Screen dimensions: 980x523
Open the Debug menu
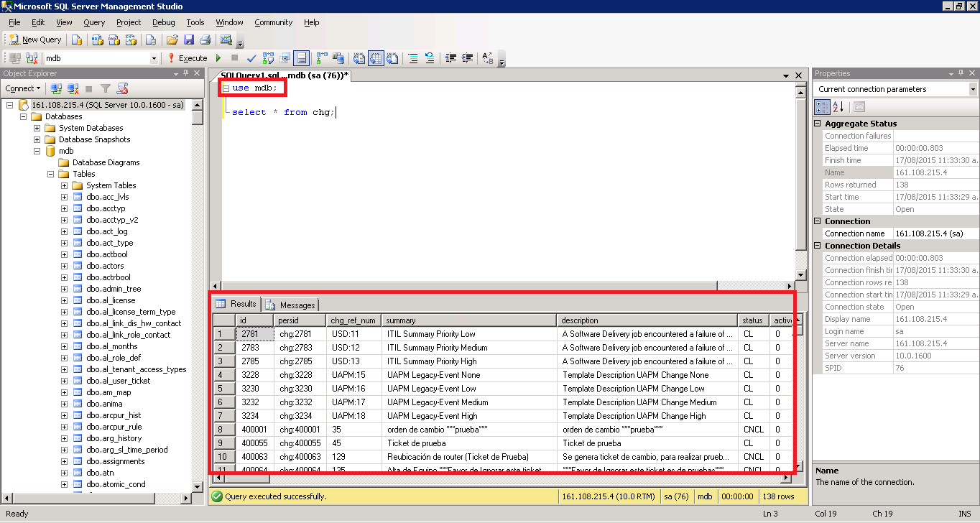[x=164, y=22]
